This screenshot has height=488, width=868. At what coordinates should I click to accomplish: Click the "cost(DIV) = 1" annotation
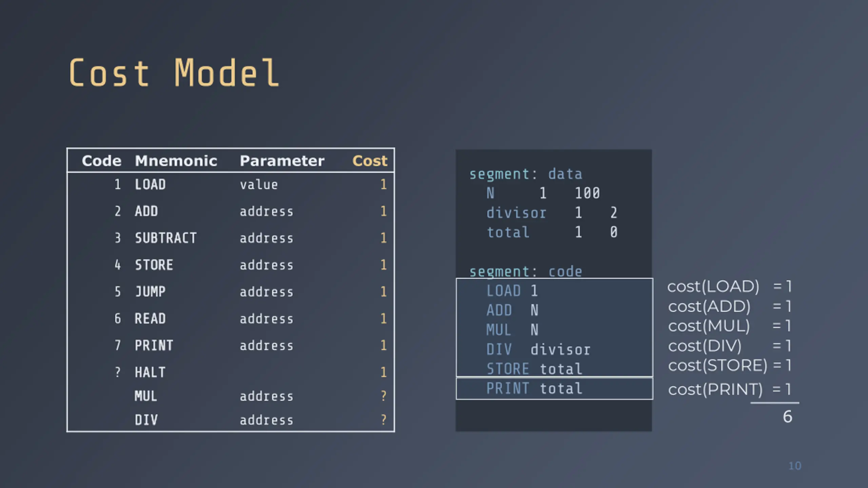(x=730, y=346)
